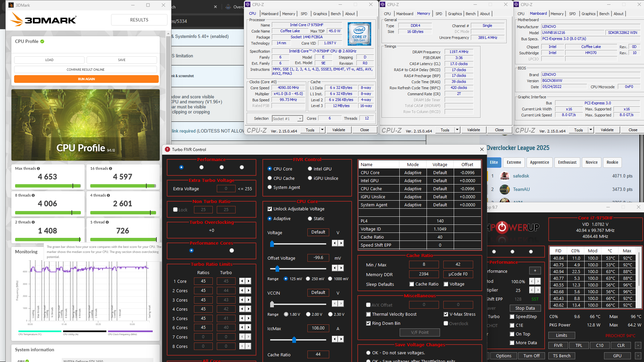Viewport: 644px width, 362px height.
Task: Click the IccMax slider thumb
Action: [x=294, y=340]
